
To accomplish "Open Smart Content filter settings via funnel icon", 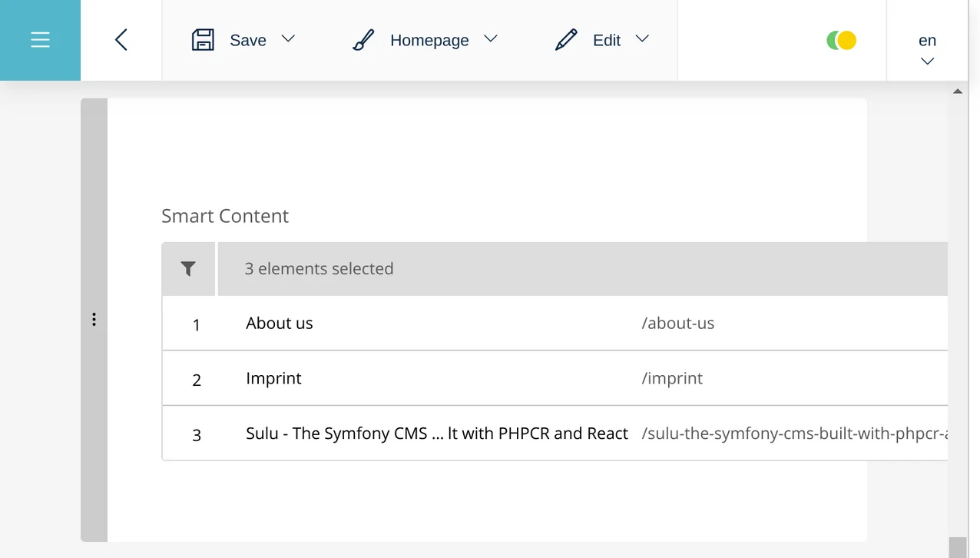I will (188, 269).
